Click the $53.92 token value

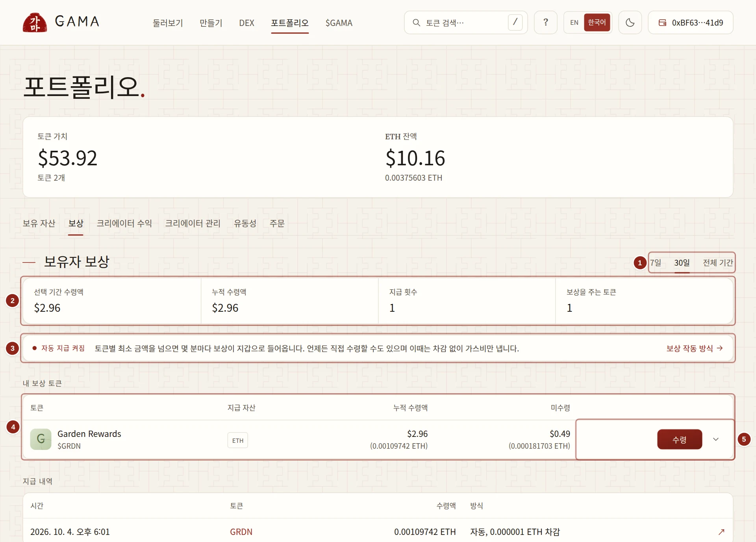click(67, 158)
